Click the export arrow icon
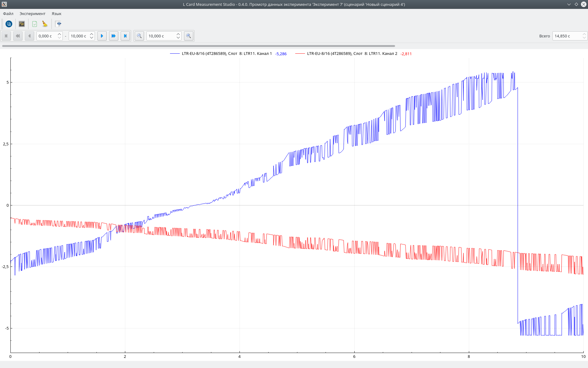The image size is (588, 368). 58,24
